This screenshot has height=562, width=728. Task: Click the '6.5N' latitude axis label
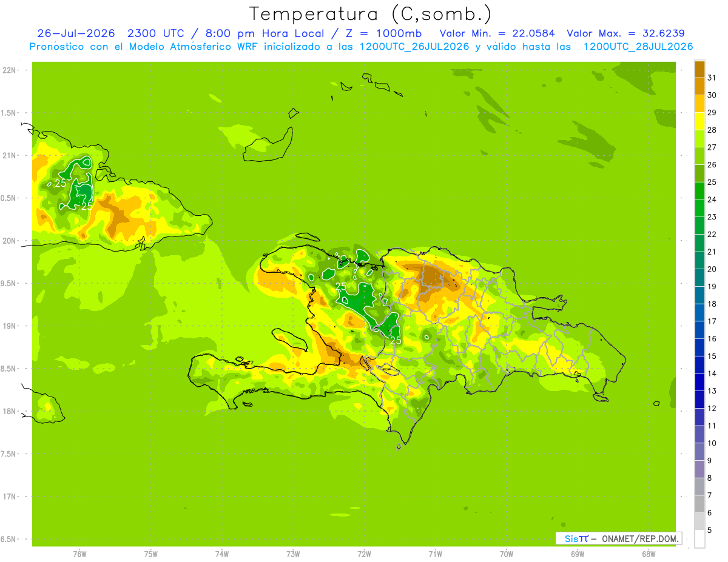9,539
